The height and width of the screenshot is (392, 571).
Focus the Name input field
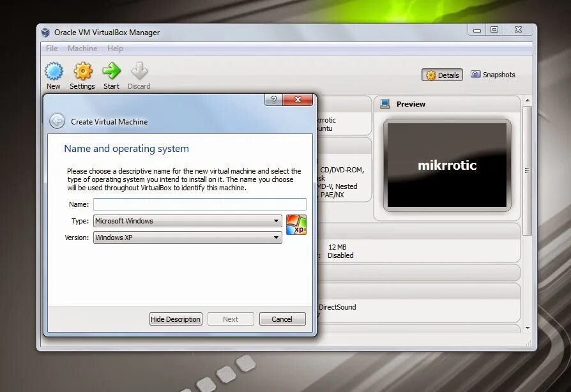click(199, 204)
